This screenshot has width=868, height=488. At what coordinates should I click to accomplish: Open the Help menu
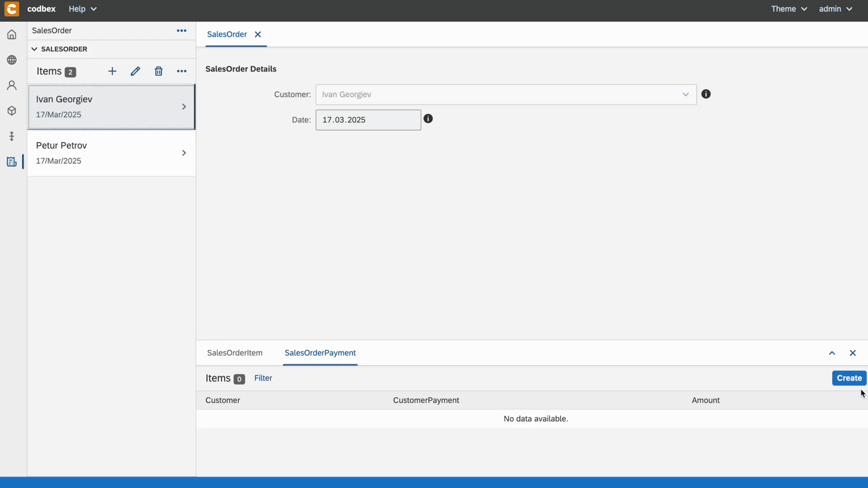[x=82, y=9]
